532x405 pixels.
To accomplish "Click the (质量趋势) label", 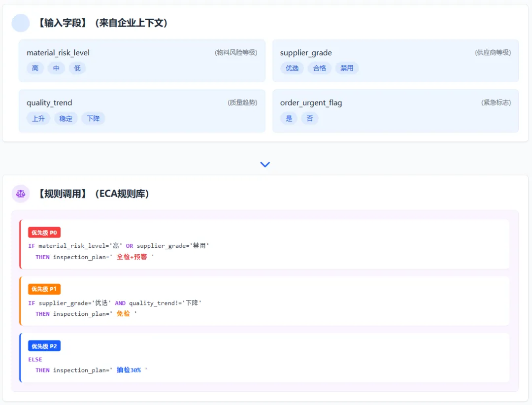I will 242,102.
